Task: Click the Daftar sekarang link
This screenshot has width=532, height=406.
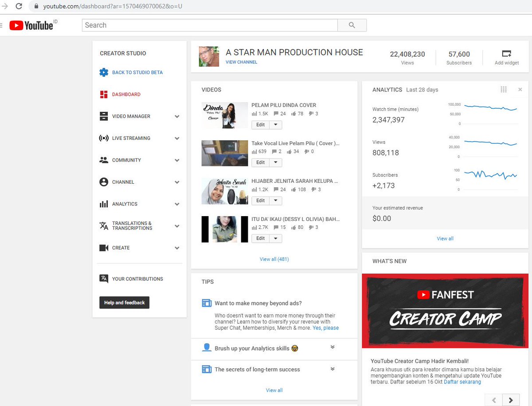Action: click(x=462, y=382)
